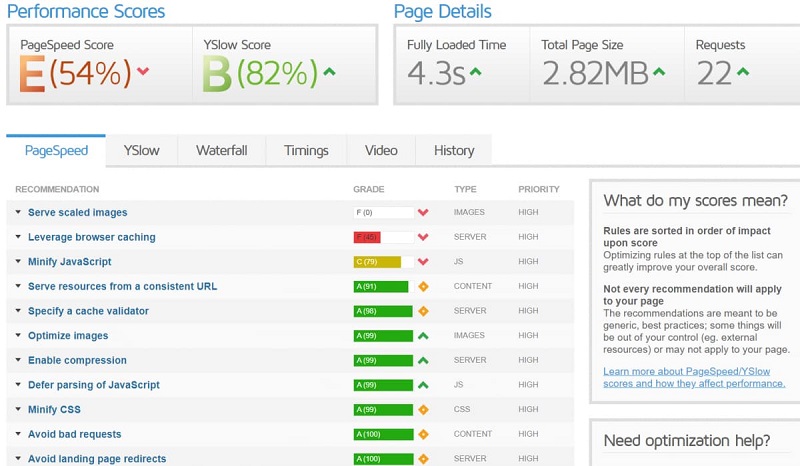Open the Waterfall tab
Viewport: 800px width, 466px height.
pyautogui.click(x=221, y=151)
